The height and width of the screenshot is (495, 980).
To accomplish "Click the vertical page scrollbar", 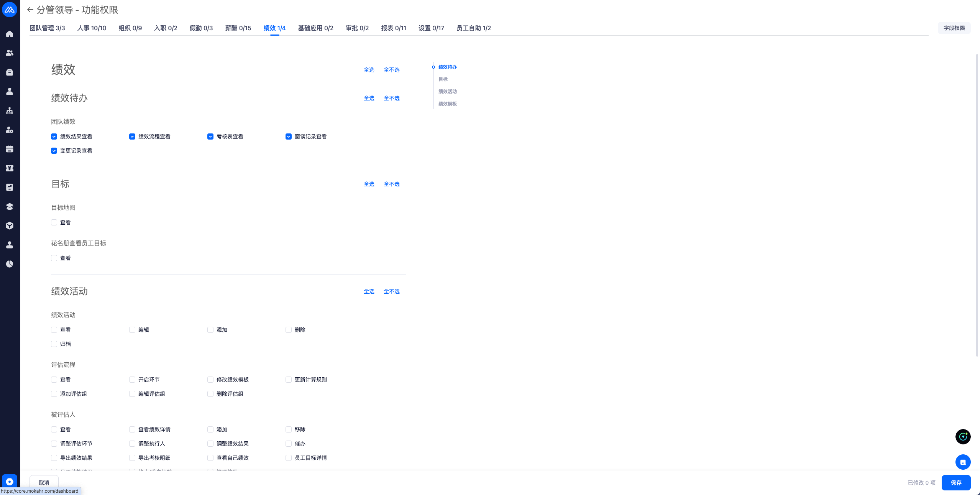I will tap(977, 205).
